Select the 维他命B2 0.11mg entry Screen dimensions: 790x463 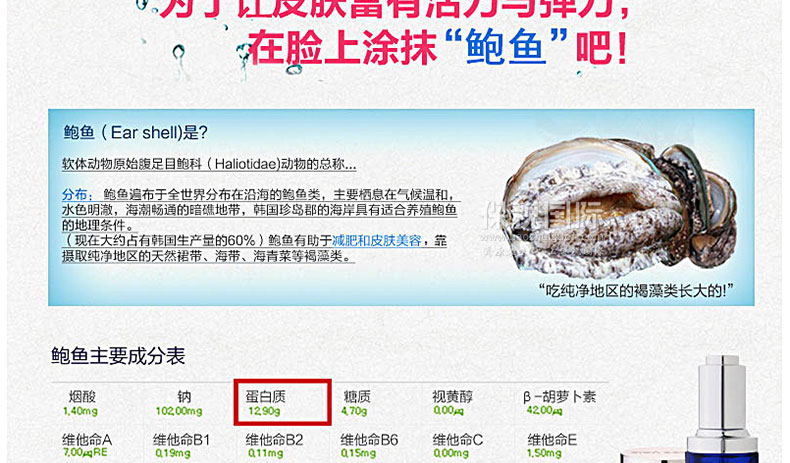coord(274,445)
